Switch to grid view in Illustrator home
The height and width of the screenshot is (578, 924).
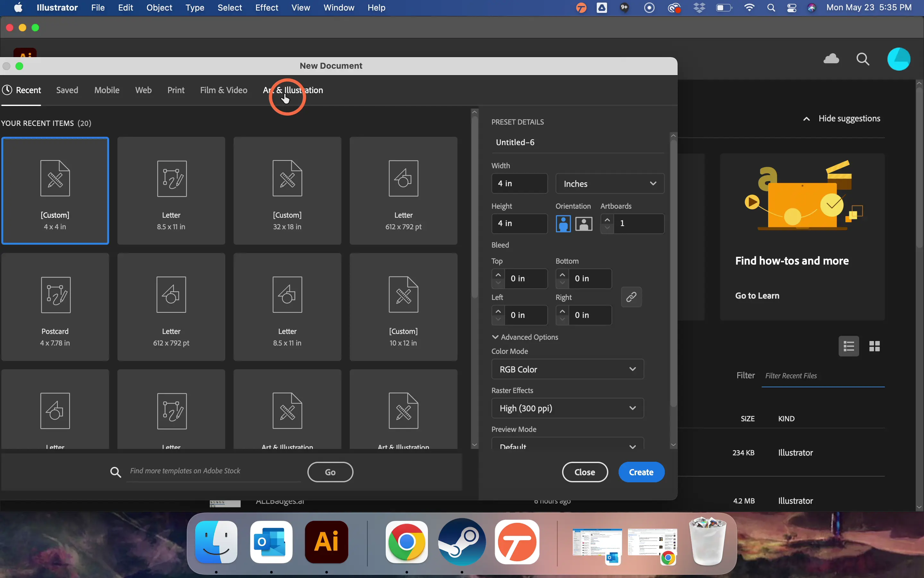coord(874,346)
